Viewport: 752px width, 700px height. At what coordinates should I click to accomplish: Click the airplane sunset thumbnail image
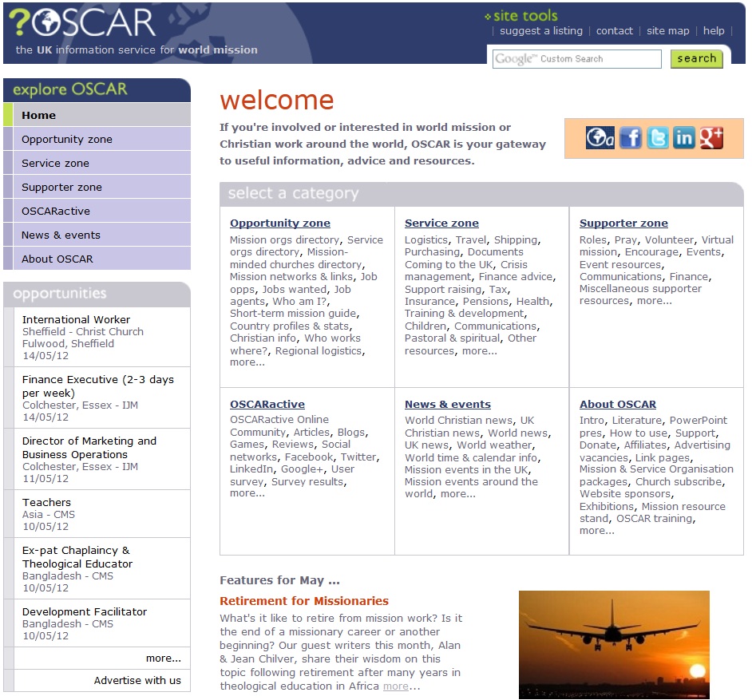(614, 644)
